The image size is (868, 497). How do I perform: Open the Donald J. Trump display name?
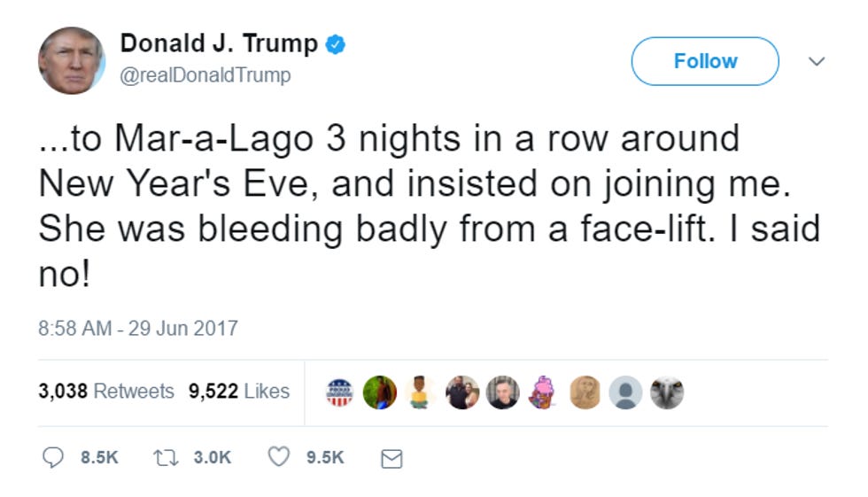[x=219, y=43]
